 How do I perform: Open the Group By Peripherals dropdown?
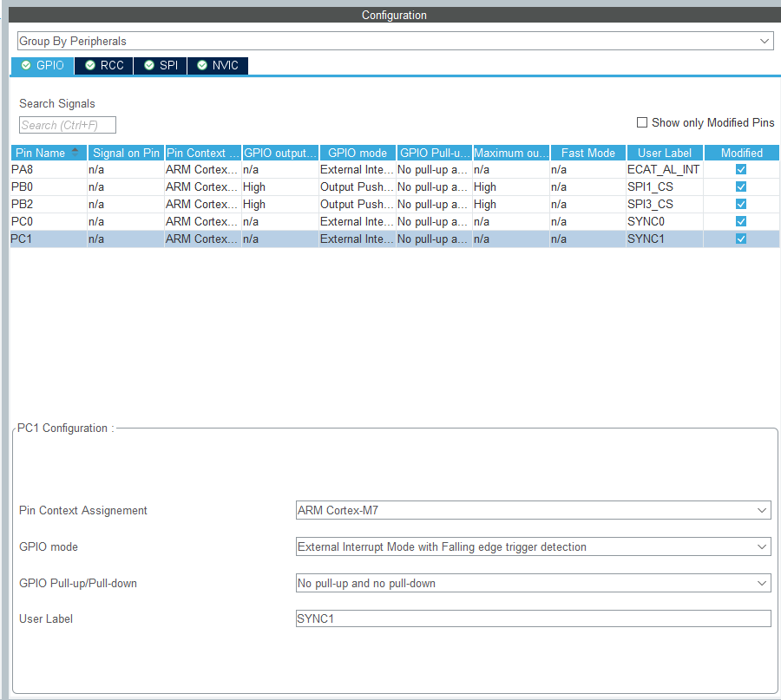pyautogui.click(x=395, y=41)
